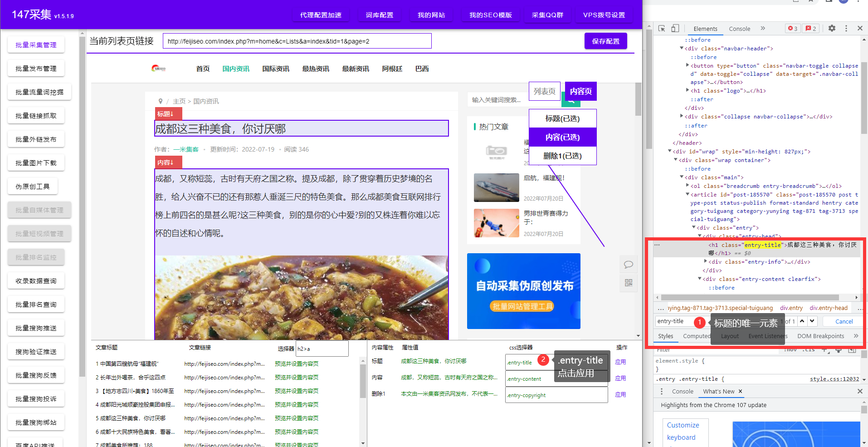Expand the h1 class logo node
Image resolution: width=868 pixels, height=447 pixels.
(688, 90)
